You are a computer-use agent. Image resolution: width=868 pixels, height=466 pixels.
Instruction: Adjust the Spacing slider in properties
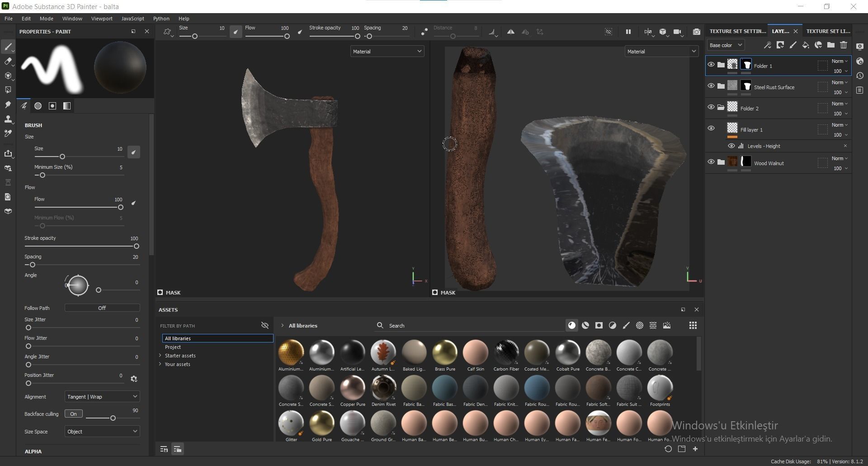tap(81, 265)
